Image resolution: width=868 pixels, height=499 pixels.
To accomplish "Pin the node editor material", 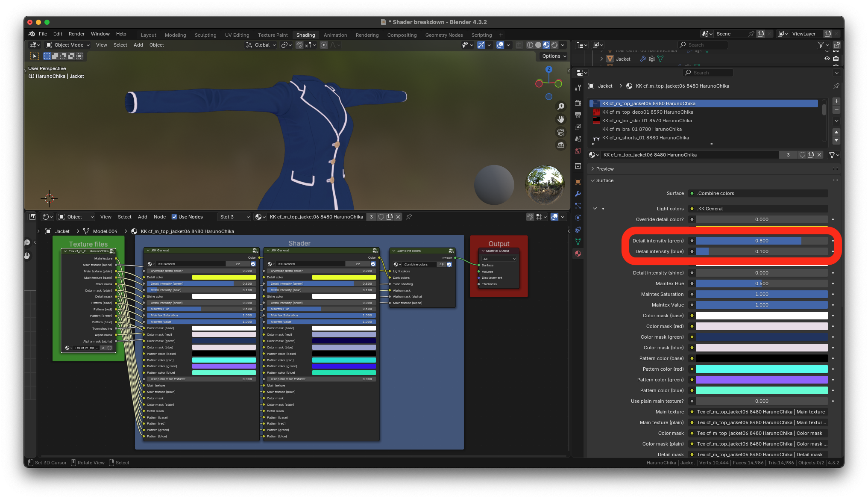I will (409, 217).
